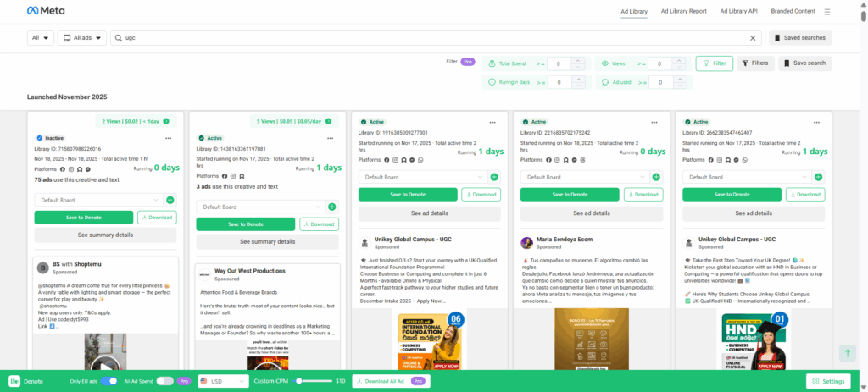This screenshot has width=868, height=392.
Task: Expand Default Board dropdown for Library ID 2662383547462407
Action: coord(747,177)
